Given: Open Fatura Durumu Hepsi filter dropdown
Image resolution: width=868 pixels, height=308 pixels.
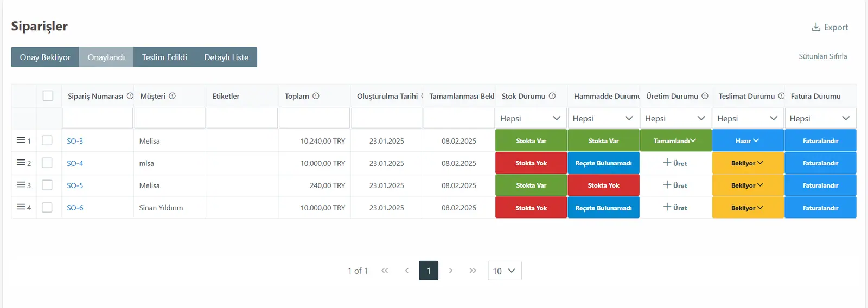Looking at the screenshot, I should click(820, 118).
